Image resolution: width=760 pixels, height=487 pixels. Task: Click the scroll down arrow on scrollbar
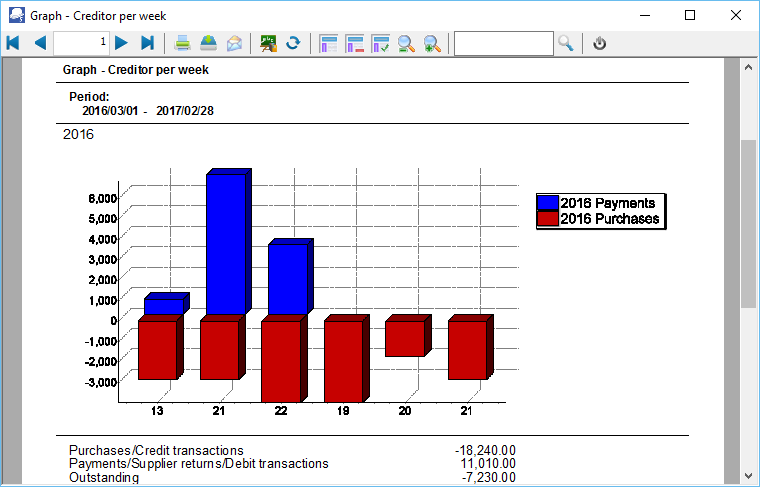[748, 475]
